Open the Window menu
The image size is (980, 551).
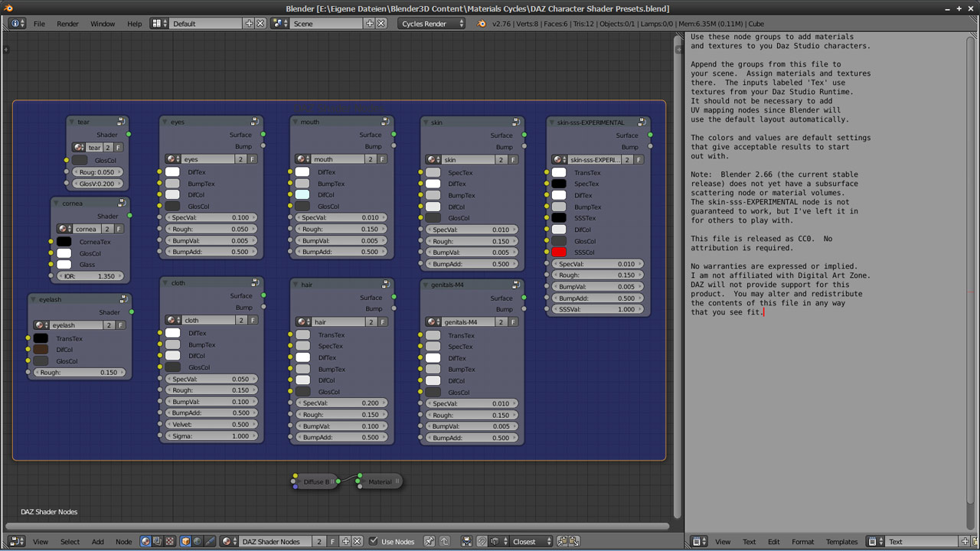pos(103,24)
